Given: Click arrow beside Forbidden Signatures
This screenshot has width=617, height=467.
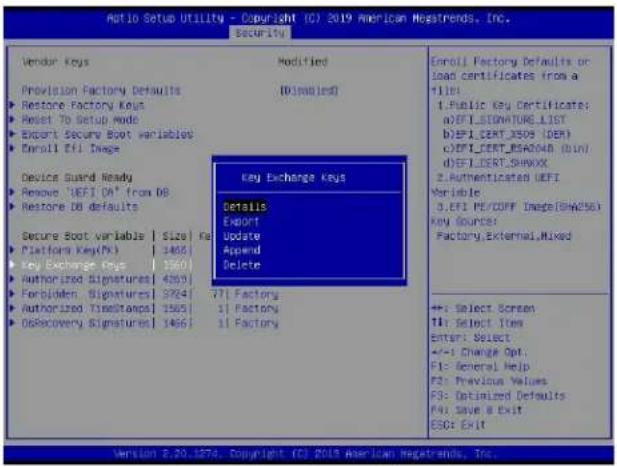Looking at the screenshot, I should click(12, 294).
